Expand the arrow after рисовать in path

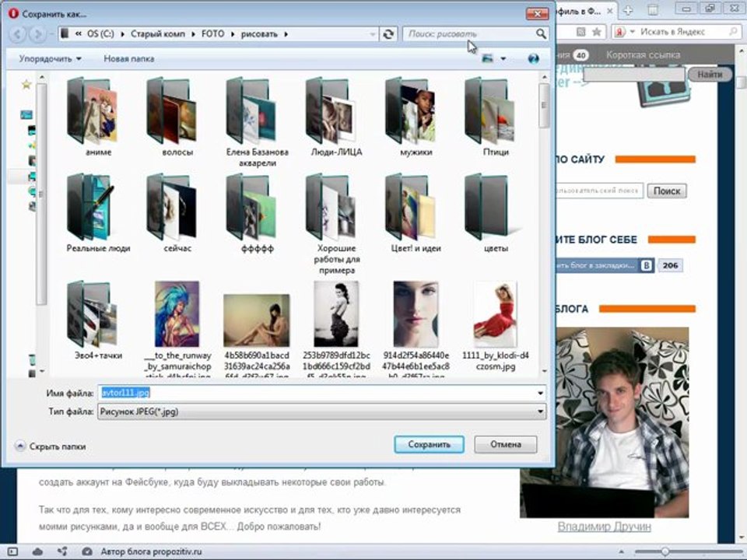click(x=286, y=34)
